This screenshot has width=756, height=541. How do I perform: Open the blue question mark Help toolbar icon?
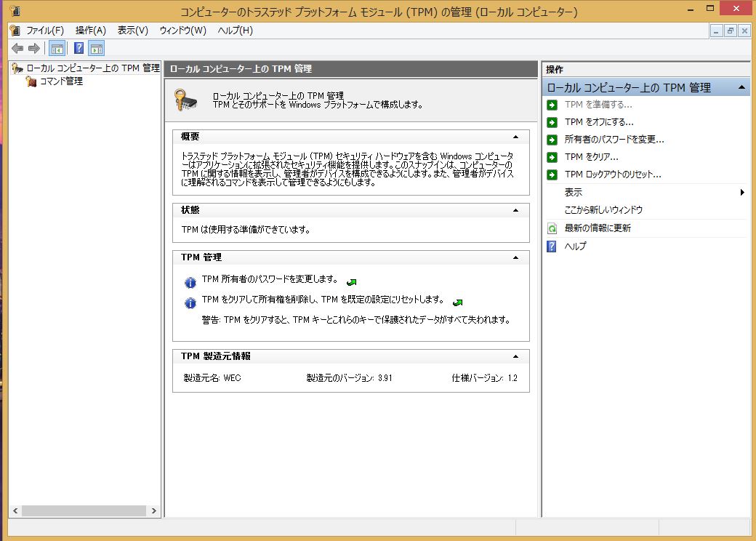click(x=79, y=48)
